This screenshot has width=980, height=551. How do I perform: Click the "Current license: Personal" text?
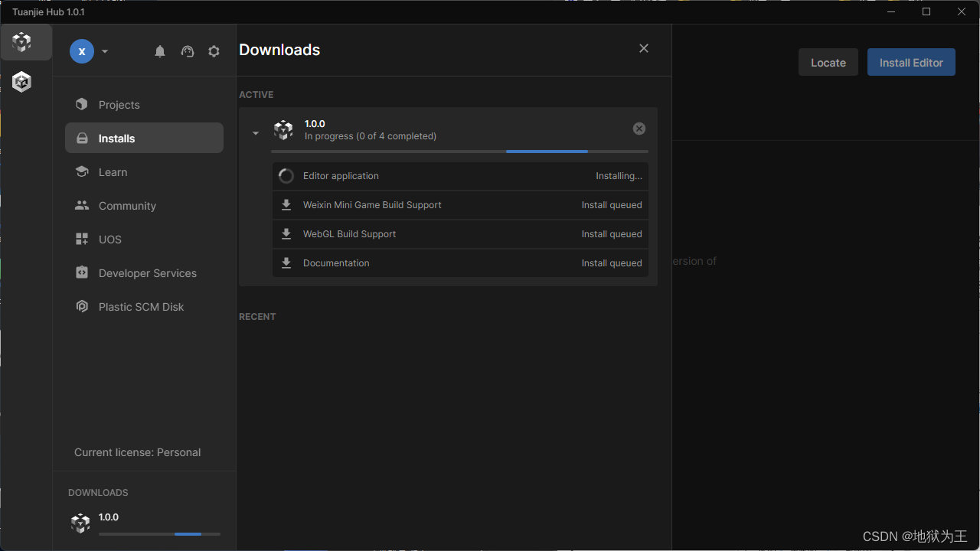(138, 452)
